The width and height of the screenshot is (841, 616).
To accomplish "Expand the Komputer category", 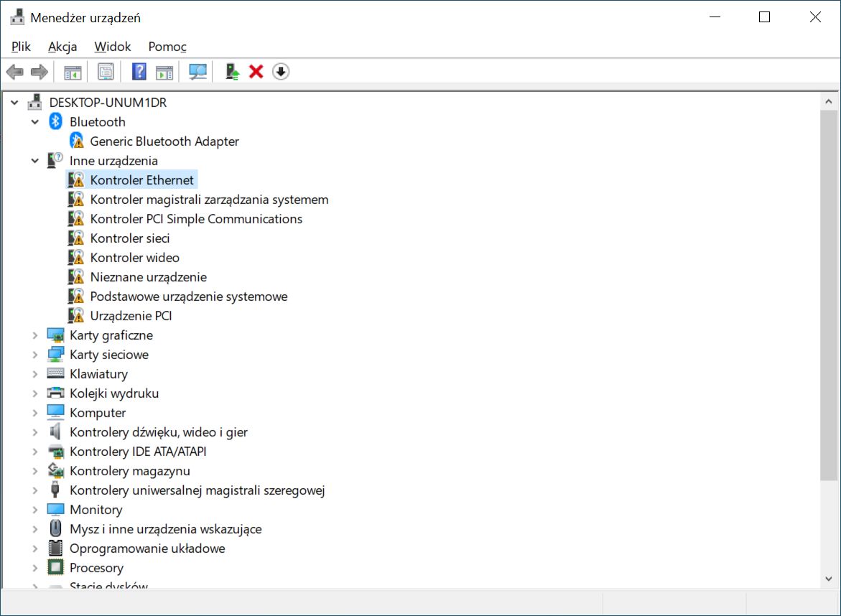I will coord(35,412).
